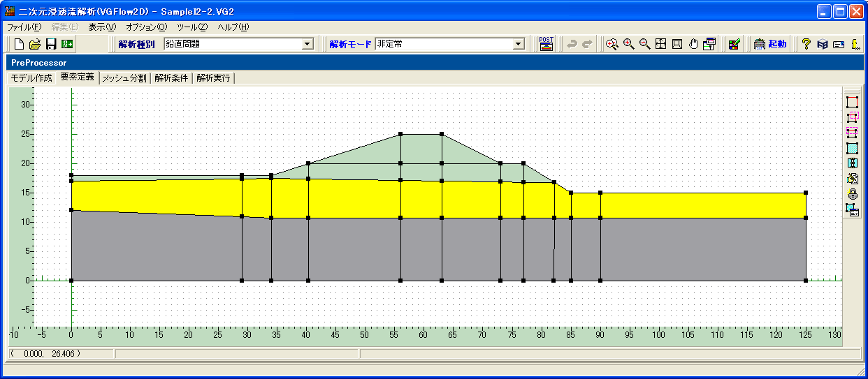Select the zoom window magnifier tool

612,44
